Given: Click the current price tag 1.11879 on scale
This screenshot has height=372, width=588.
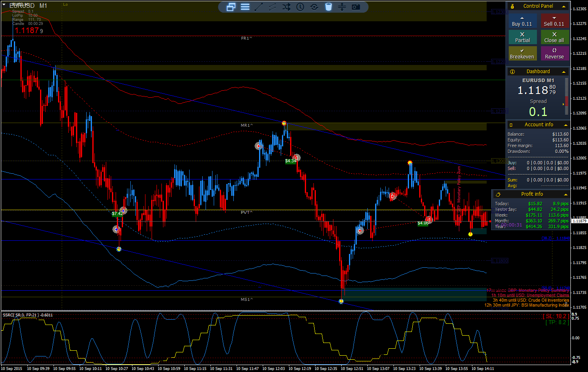Looking at the screenshot, I should pos(579,221).
